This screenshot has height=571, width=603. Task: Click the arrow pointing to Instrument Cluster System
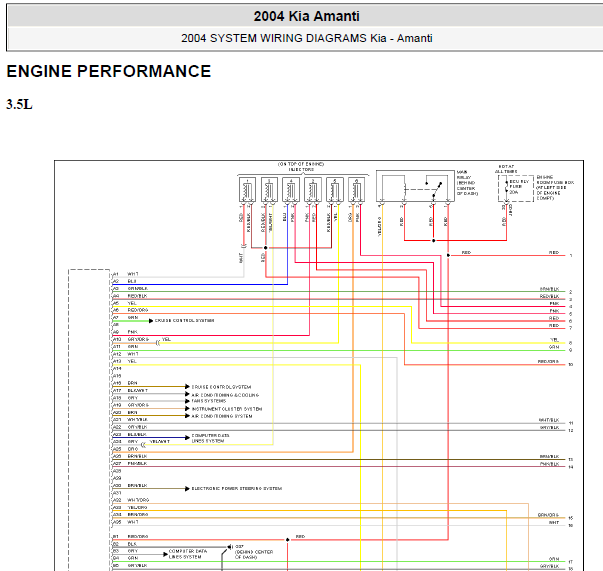point(187,409)
